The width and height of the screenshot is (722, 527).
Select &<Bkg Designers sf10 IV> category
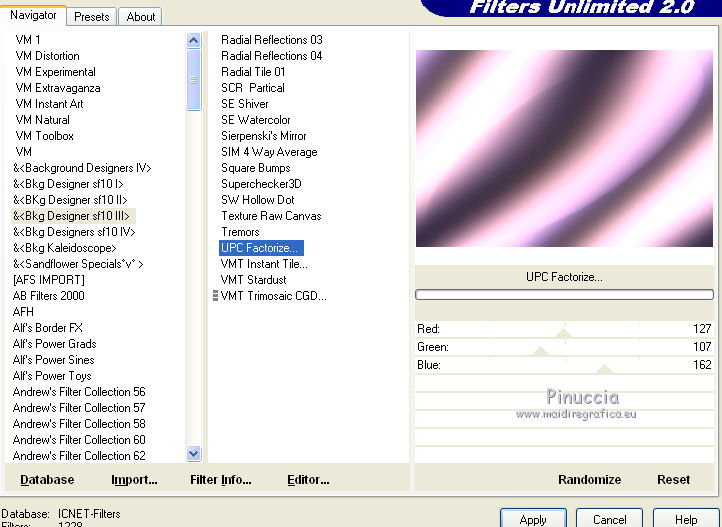click(74, 232)
